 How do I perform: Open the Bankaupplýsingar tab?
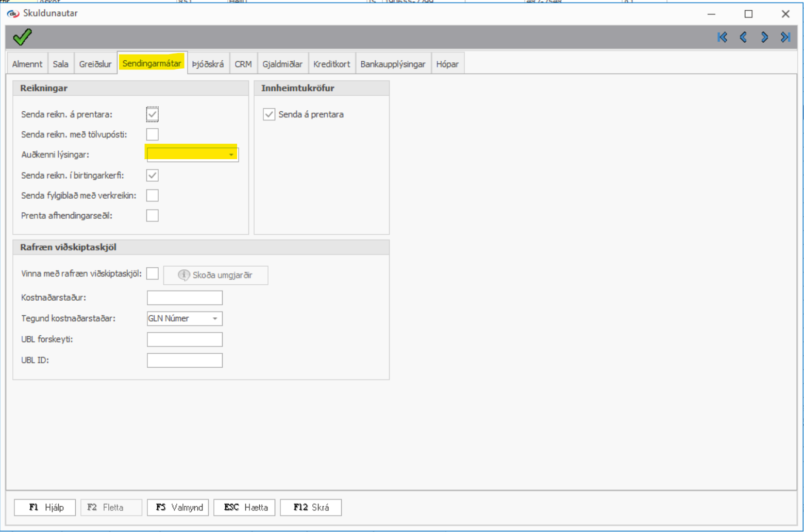click(393, 64)
